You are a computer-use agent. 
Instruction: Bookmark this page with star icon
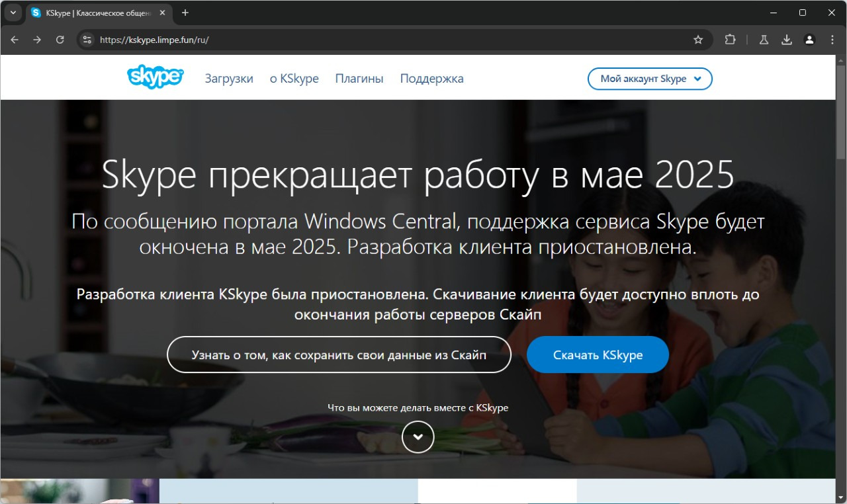pos(698,40)
